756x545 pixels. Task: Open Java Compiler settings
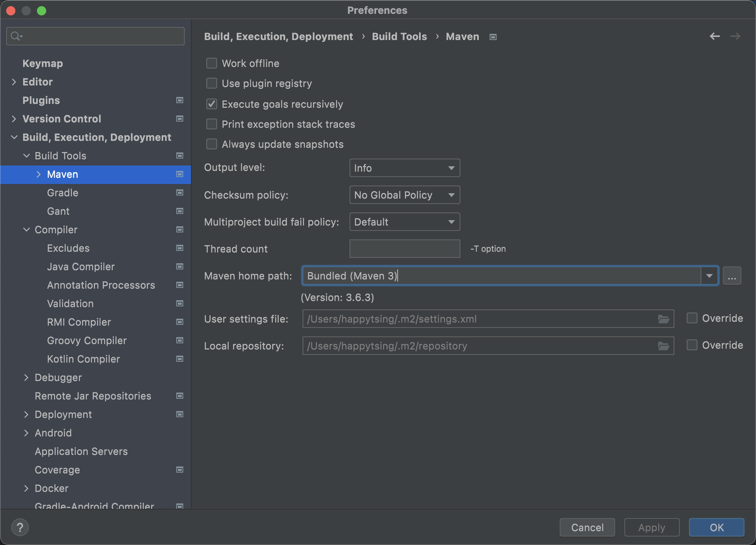(x=81, y=267)
